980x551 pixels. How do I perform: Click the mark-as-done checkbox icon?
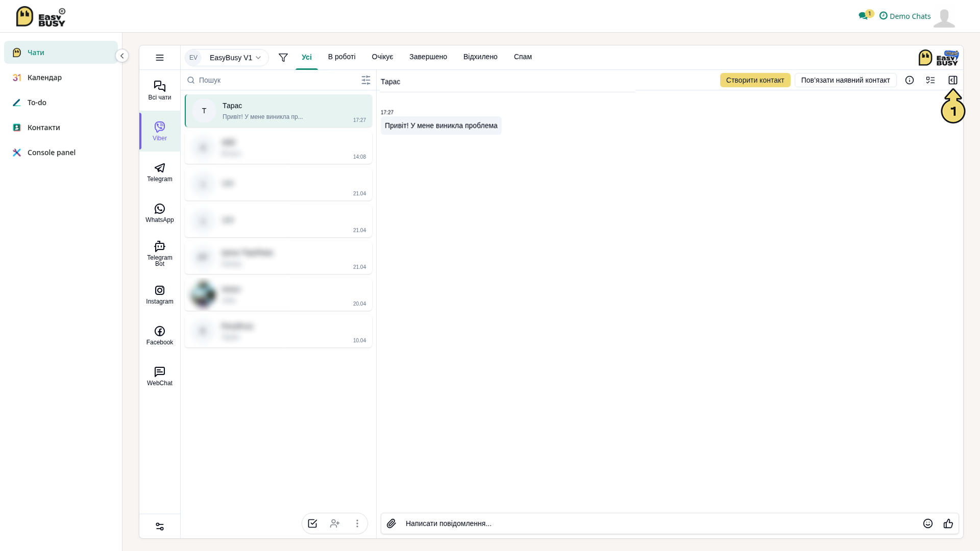312,523
